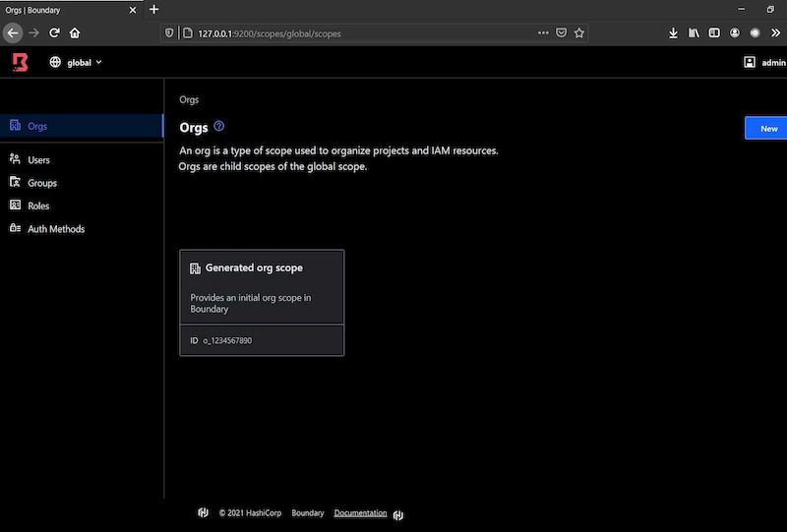Screen dimensions: 787x532
Task: Click the Save to Pocket icon
Action: coord(561,33)
